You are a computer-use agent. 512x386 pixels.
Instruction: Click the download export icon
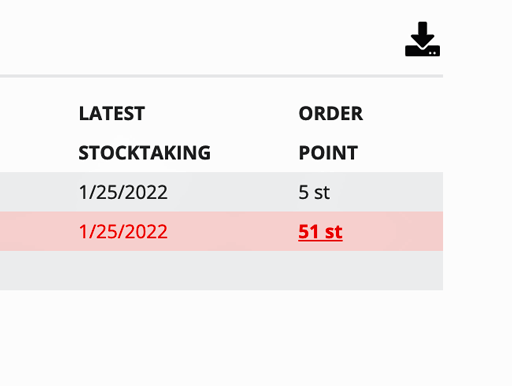click(x=422, y=39)
